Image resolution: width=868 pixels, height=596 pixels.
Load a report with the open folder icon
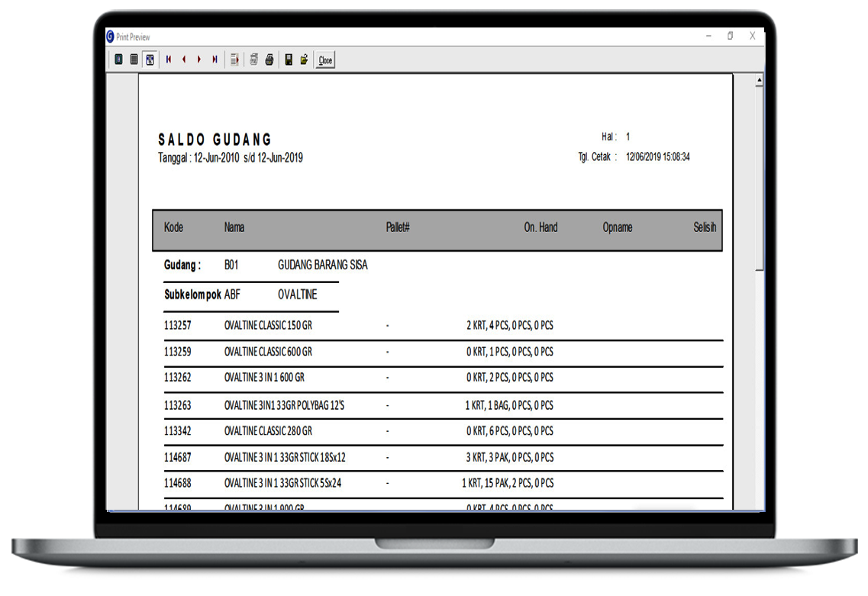pyautogui.click(x=304, y=60)
